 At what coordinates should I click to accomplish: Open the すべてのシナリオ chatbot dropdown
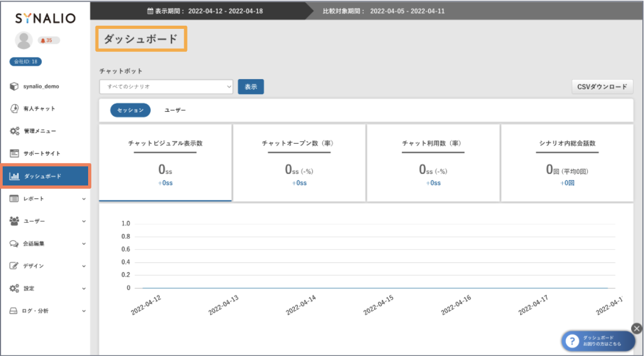tap(166, 87)
